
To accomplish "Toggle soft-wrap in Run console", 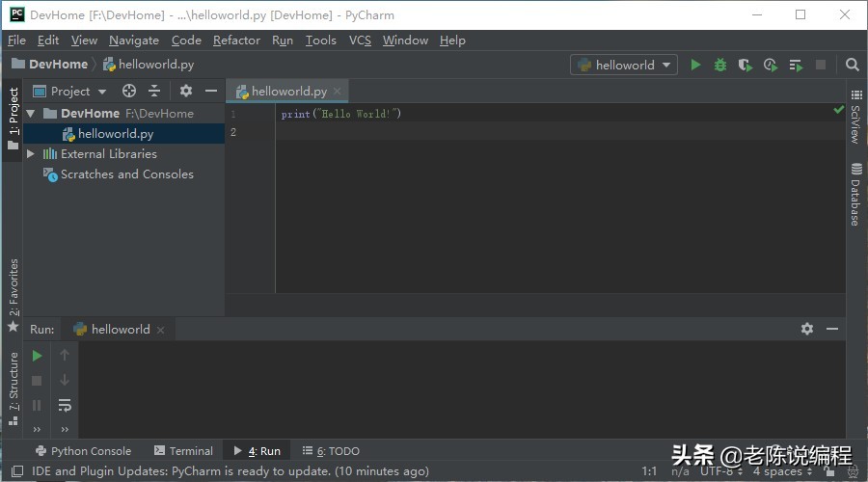I will coord(65,405).
